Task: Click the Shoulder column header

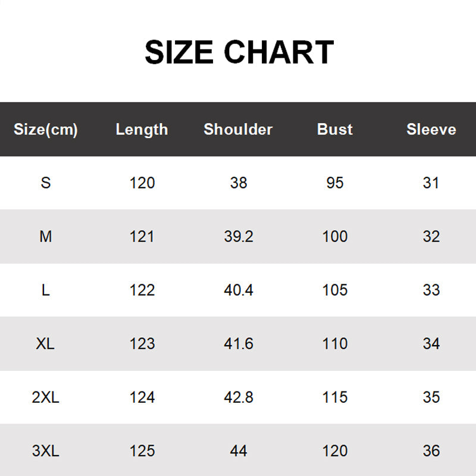Action: click(238, 129)
